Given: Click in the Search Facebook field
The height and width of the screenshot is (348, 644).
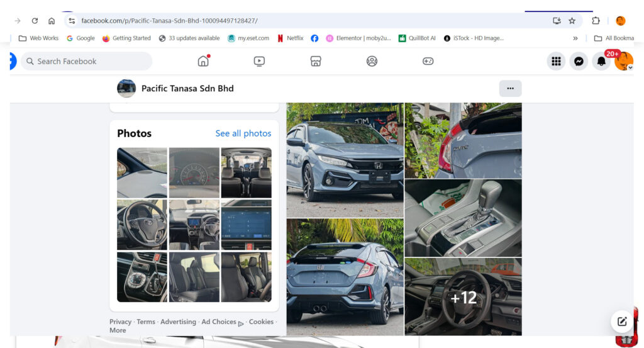Looking at the screenshot, I should [87, 61].
